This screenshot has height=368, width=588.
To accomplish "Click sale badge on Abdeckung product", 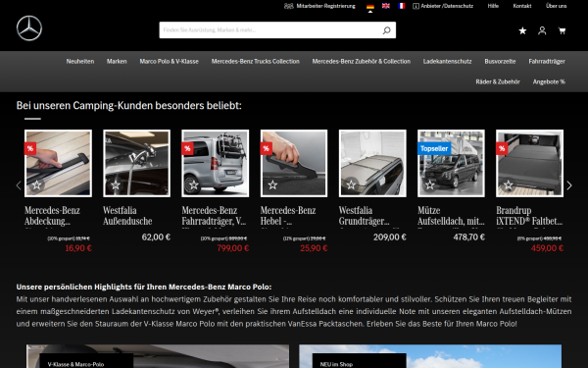I will (x=30, y=149).
